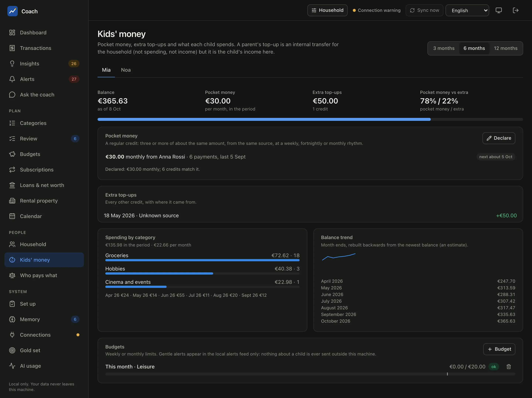This screenshot has height=398, width=532.
Task: Open Alerts with the bell icon
Action: pos(44,79)
